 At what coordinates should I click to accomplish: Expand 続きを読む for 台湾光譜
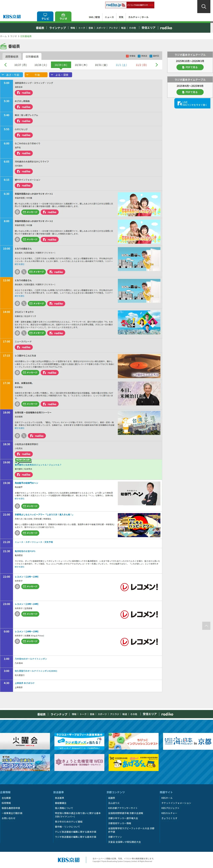[19, 428]
